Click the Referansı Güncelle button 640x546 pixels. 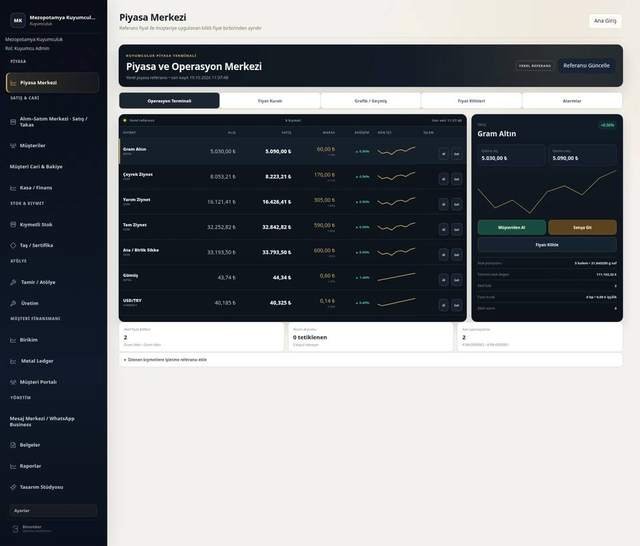click(586, 65)
